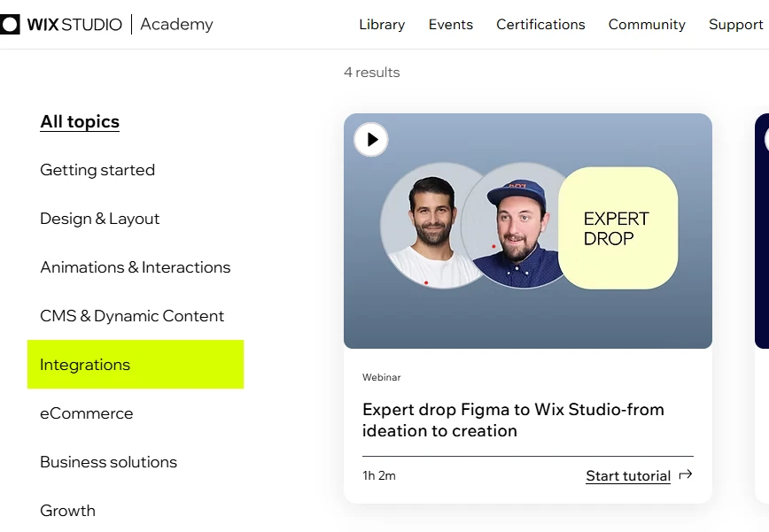The height and width of the screenshot is (532, 769).
Task: Click the Expert Drop webinar thumbnail
Action: 528,231
